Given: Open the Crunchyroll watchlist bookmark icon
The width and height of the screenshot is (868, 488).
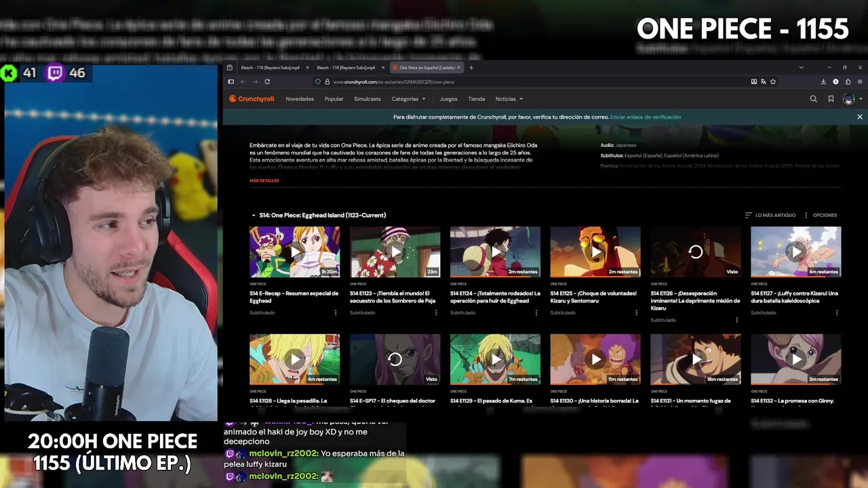Looking at the screenshot, I should pos(831,99).
